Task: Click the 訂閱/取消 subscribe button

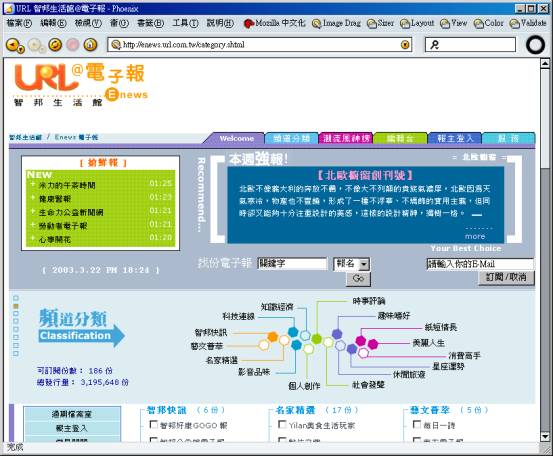Action: pyautogui.click(x=506, y=277)
